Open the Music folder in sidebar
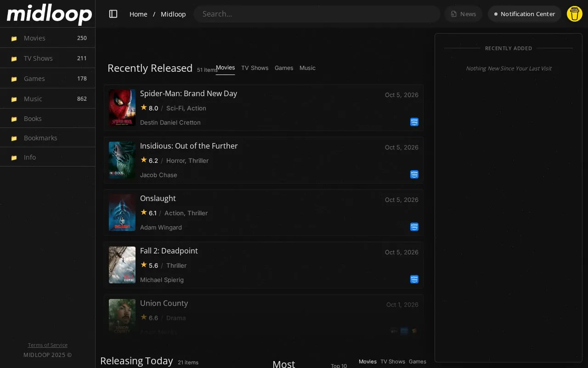588x368 pixels. (48, 99)
